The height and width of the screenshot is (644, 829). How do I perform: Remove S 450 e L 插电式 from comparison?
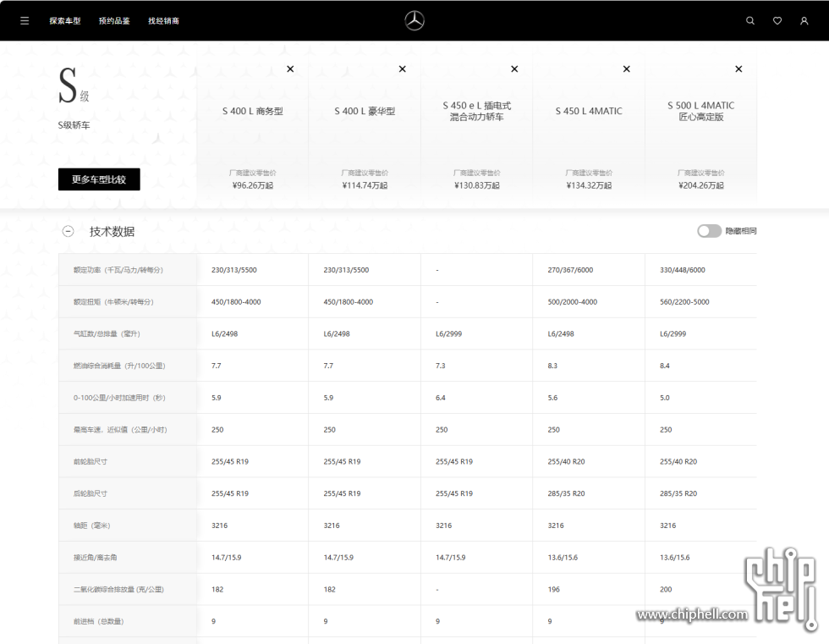click(x=514, y=69)
